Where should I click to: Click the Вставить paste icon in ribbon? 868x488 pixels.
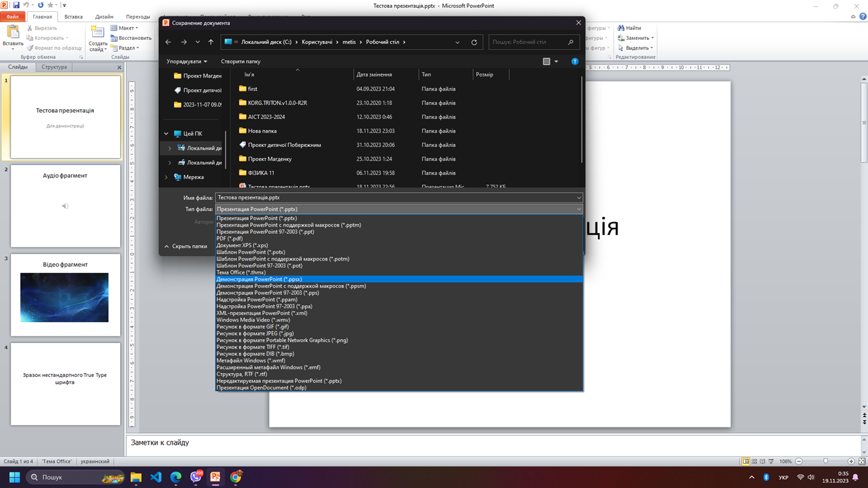[x=12, y=32]
